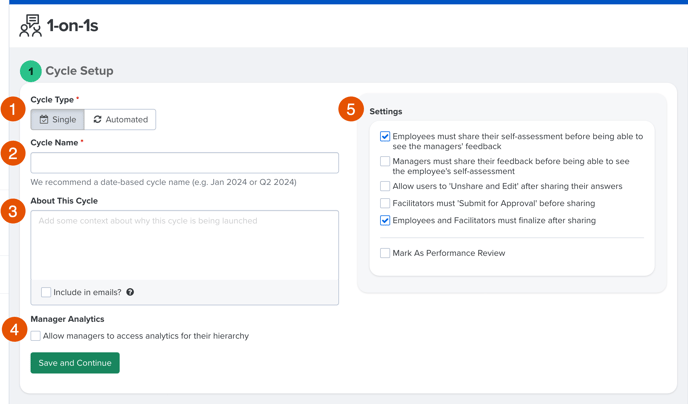The width and height of the screenshot is (688, 404).
Task: Tick Mark As Performance Review
Action: coord(385,253)
